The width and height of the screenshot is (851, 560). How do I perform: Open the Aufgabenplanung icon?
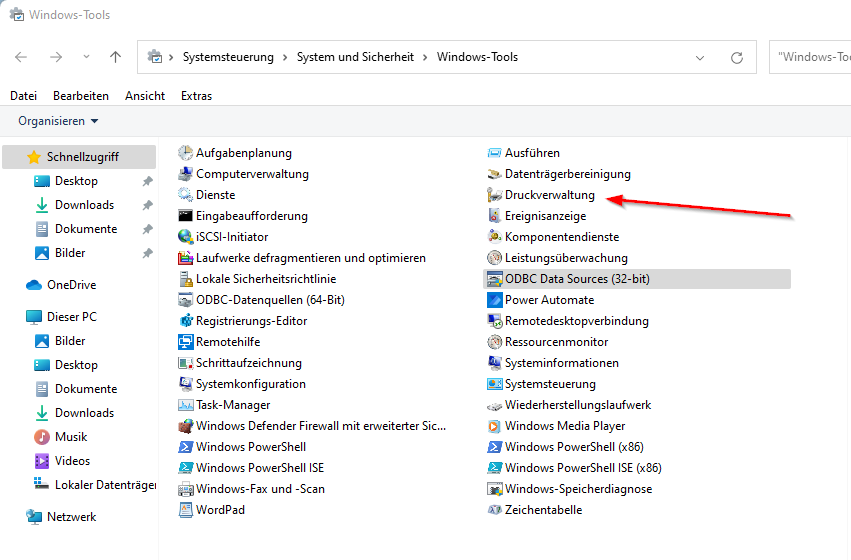click(x=186, y=153)
